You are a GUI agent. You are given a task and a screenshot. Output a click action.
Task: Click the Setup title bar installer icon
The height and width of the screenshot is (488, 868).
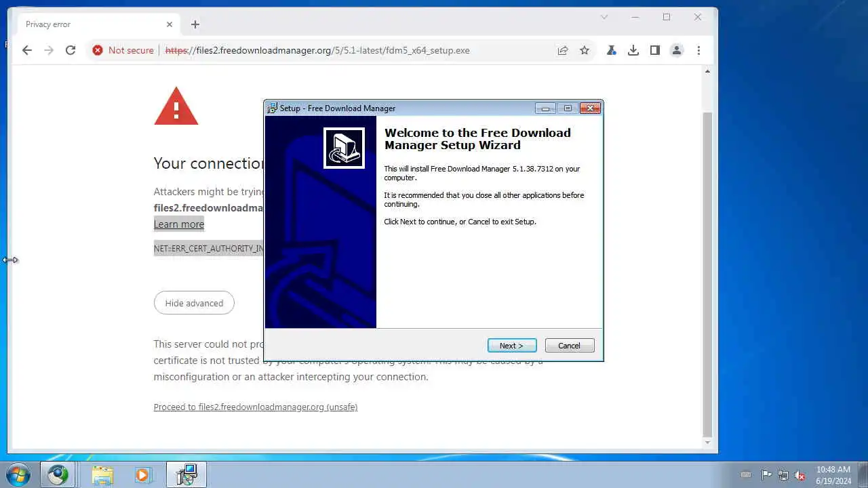[x=272, y=108]
